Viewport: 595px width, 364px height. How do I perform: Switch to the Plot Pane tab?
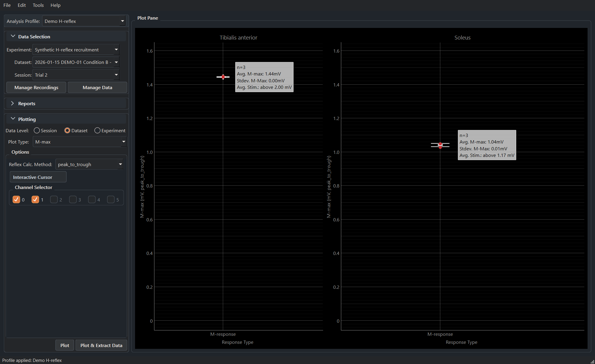(148, 18)
